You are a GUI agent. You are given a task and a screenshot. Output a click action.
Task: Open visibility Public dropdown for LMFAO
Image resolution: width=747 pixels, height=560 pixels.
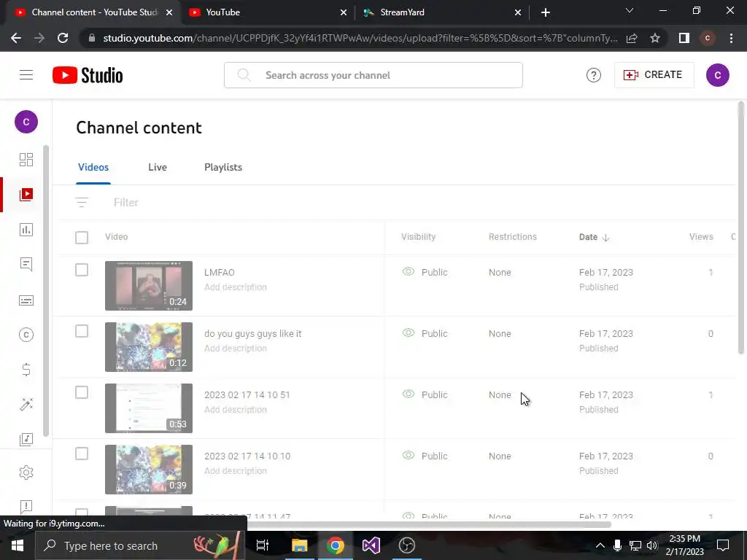(425, 273)
